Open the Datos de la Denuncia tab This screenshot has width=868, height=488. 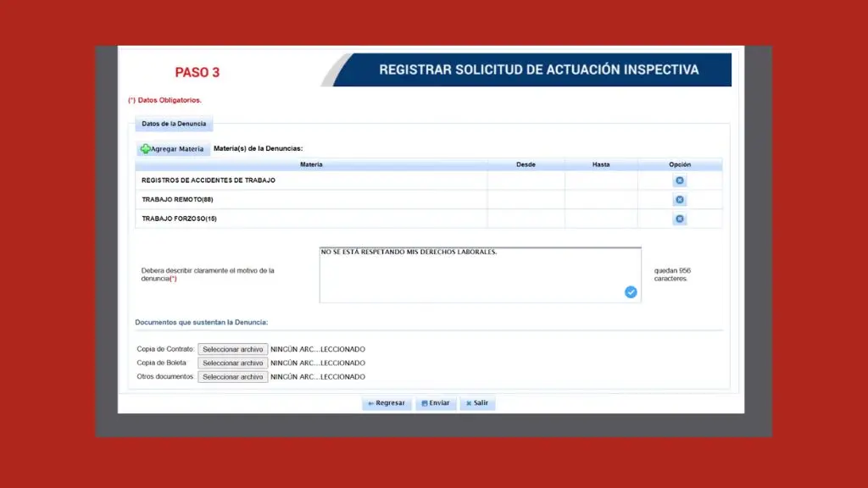[174, 124]
